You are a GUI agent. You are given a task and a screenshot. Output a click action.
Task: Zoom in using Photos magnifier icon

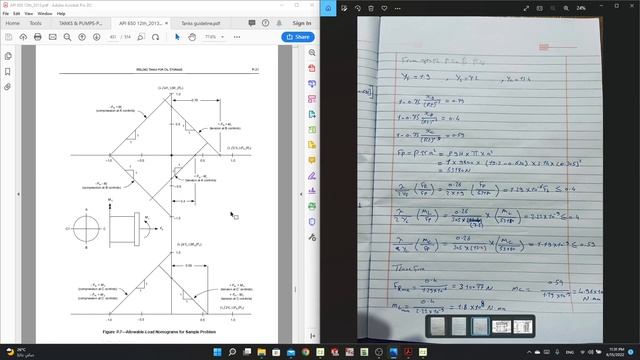566,8
